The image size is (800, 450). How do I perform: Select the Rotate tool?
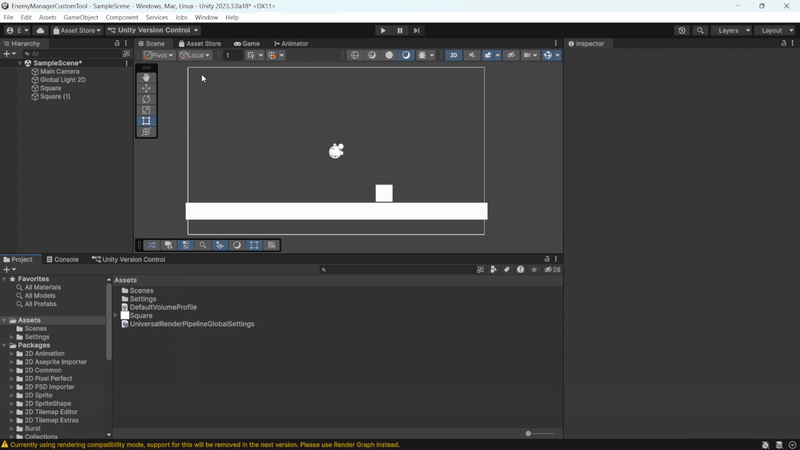pyautogui.click(x=146, y=99)
